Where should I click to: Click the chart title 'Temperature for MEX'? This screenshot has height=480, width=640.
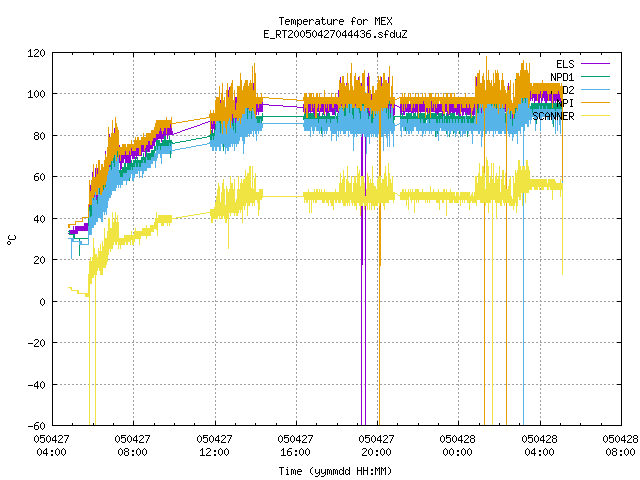click(336, 21)
